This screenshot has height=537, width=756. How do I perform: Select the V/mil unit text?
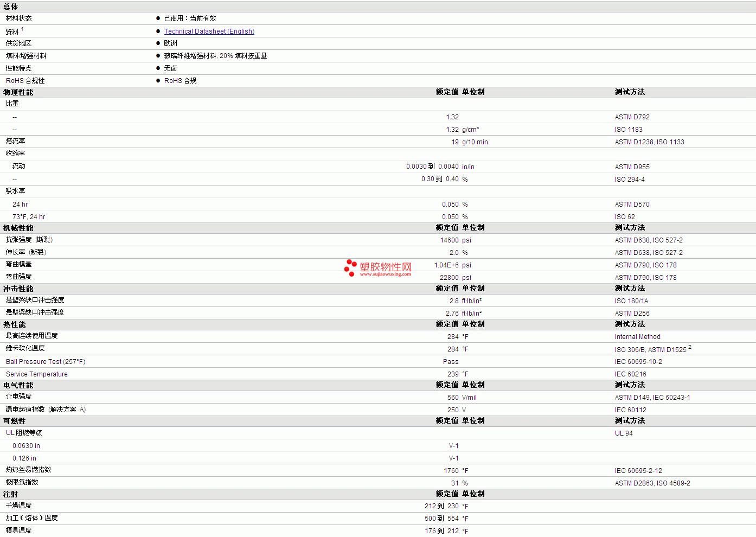[x=470, y=398]
